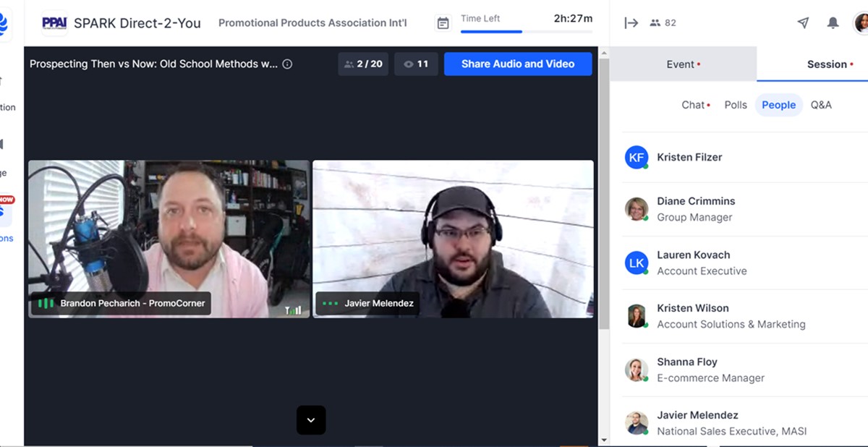Click Share Audio and Video button
Image resolution: width=868 pixels, height=447 pixels.
coord(518,64)
